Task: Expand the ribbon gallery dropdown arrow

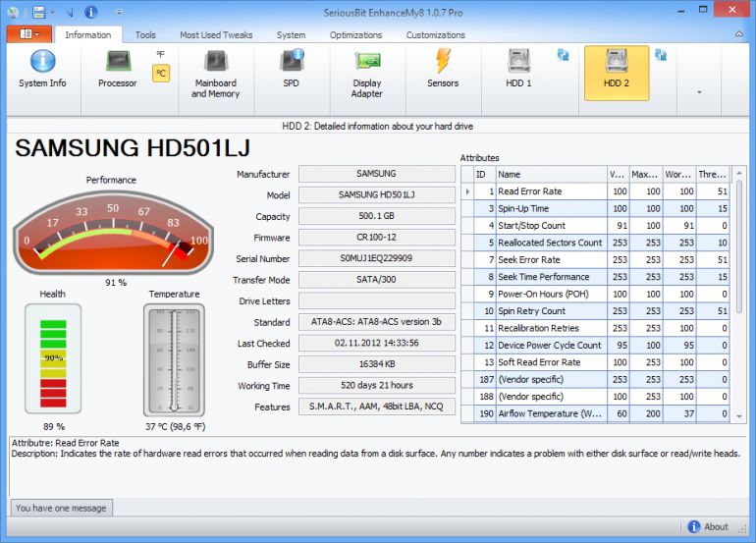Action: pyautogui.click(x=699, y=92)
